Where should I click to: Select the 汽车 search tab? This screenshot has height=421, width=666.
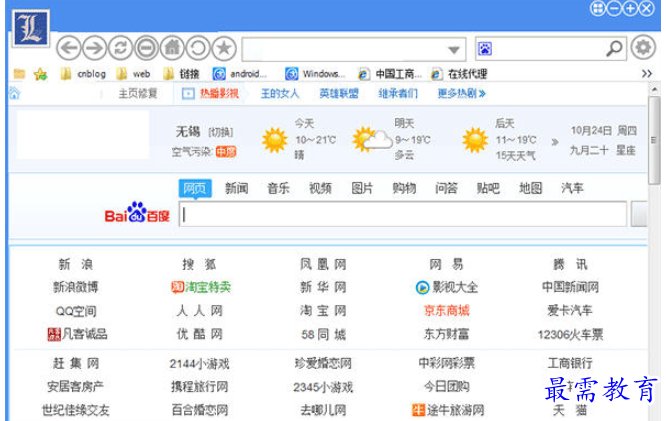point(572,188)
